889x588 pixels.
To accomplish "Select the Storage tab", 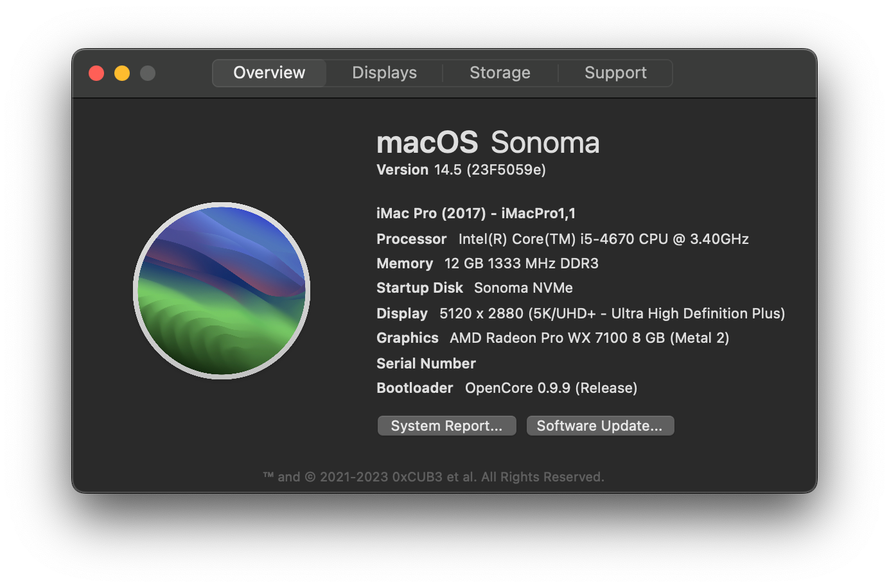I will point(500,73).
